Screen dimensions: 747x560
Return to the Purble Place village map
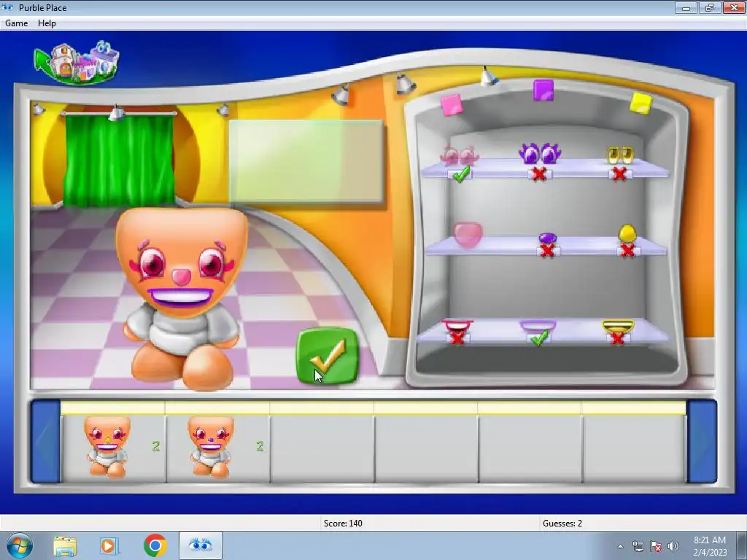[77, 63]
